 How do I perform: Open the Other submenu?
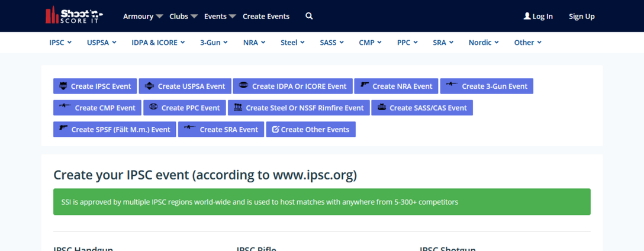click(528, 42)
